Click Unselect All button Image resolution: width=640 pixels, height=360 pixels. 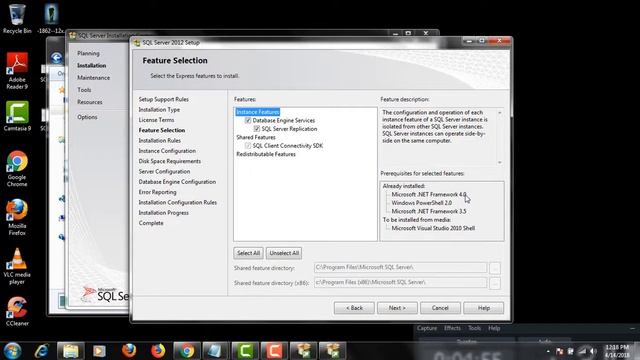point(284,253)
